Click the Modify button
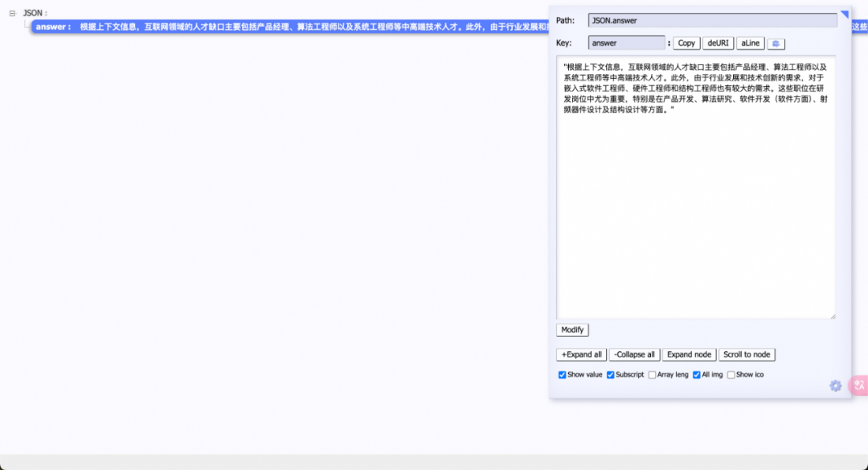This screenshot has height=470, width=868. [x=572, y=330]
